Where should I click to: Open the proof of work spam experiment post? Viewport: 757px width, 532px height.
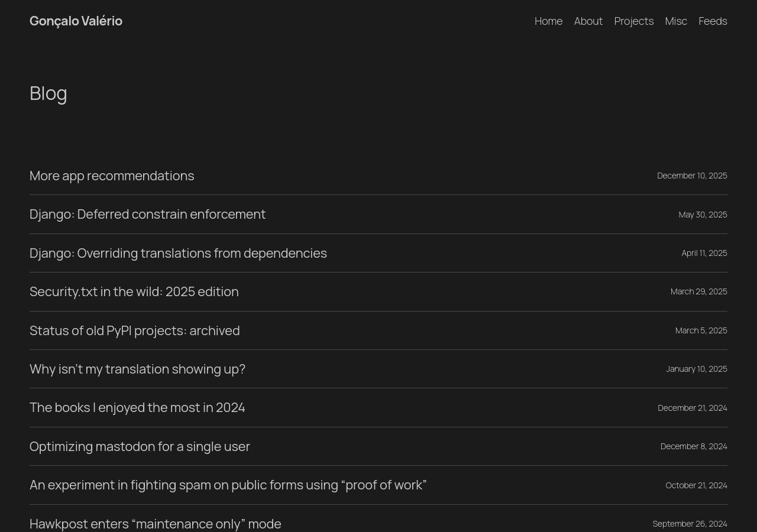coord(228,485)
